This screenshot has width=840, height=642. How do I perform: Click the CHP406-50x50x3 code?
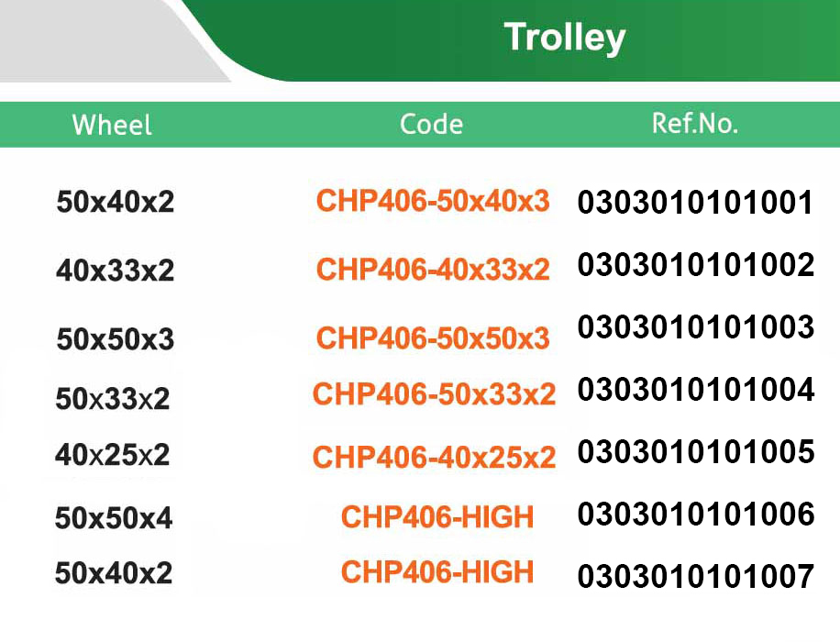[x=433, y=338]
